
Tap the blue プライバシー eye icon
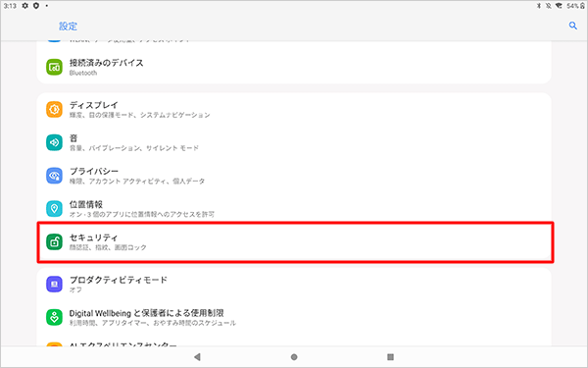54,176
